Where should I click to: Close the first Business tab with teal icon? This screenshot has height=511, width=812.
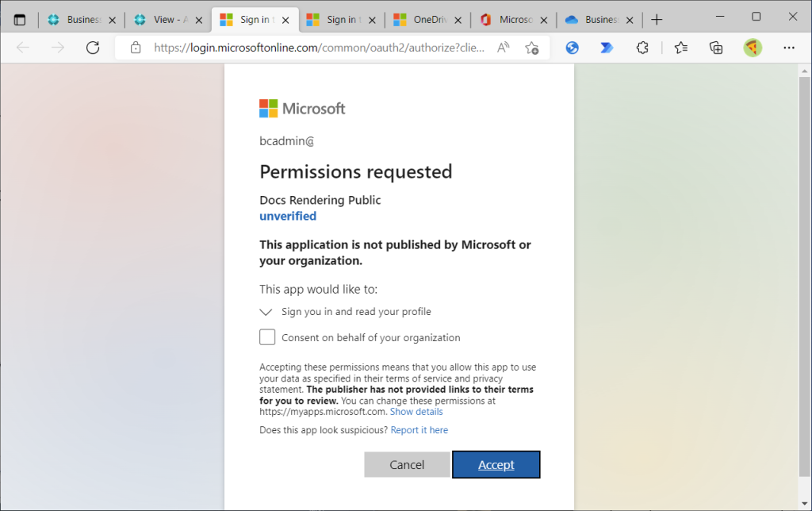point(113,21)
